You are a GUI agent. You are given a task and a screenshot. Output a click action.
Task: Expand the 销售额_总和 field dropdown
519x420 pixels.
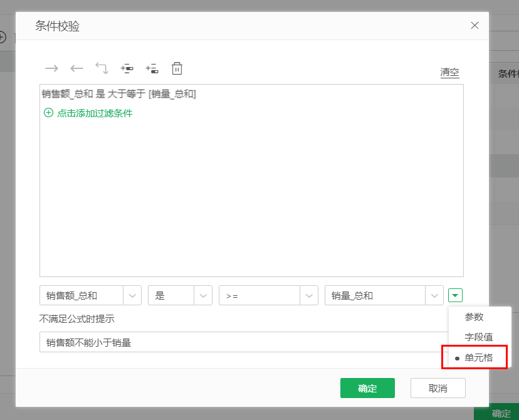pyautogui.click(x=132, y=295)
